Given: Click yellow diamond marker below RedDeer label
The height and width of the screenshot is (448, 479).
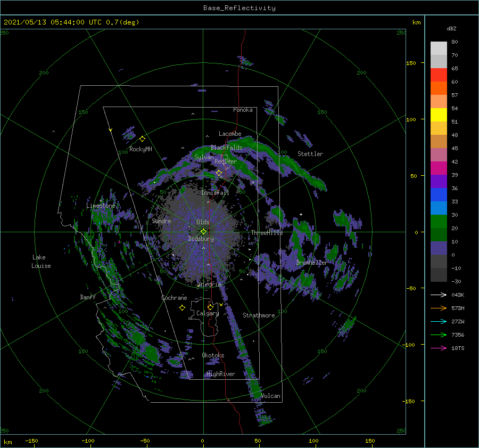Looking at the screenshot, I should tap(219, 173).
